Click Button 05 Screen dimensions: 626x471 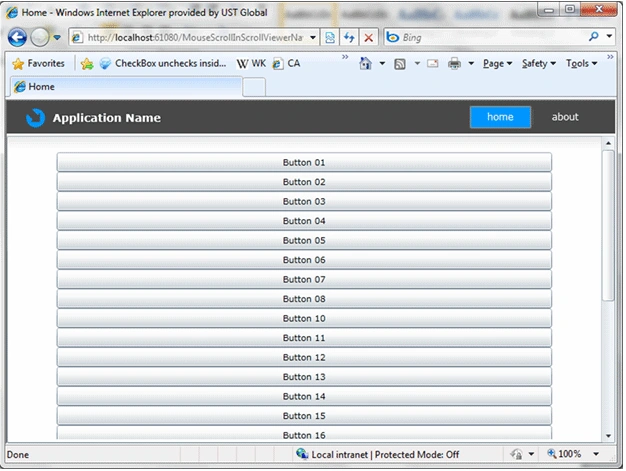pos(304,240)
